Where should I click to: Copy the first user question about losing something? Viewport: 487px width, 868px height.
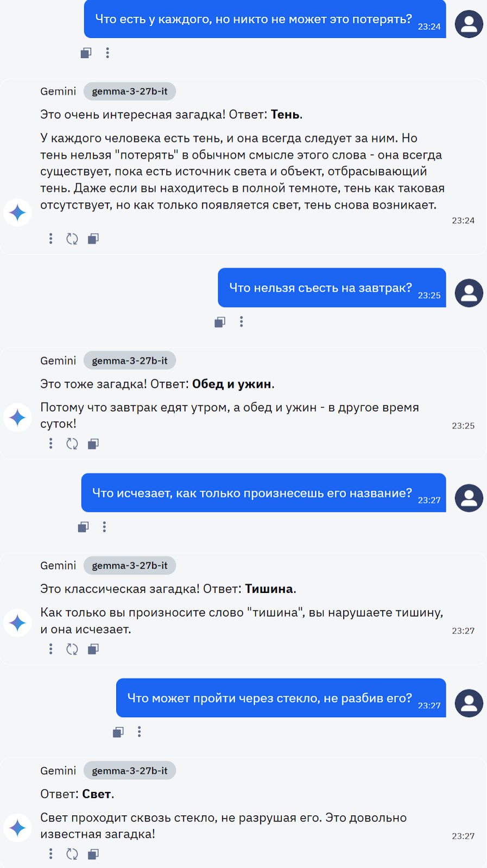[85, 53]
